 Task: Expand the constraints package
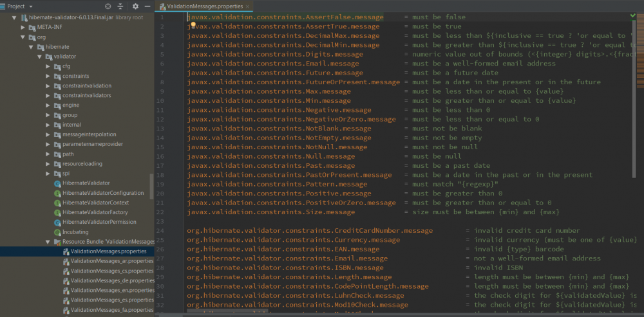(x=48, y=76)
